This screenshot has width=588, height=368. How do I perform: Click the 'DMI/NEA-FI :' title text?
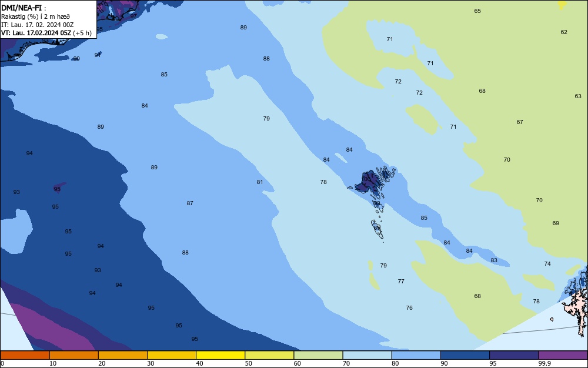coord(24,8)
